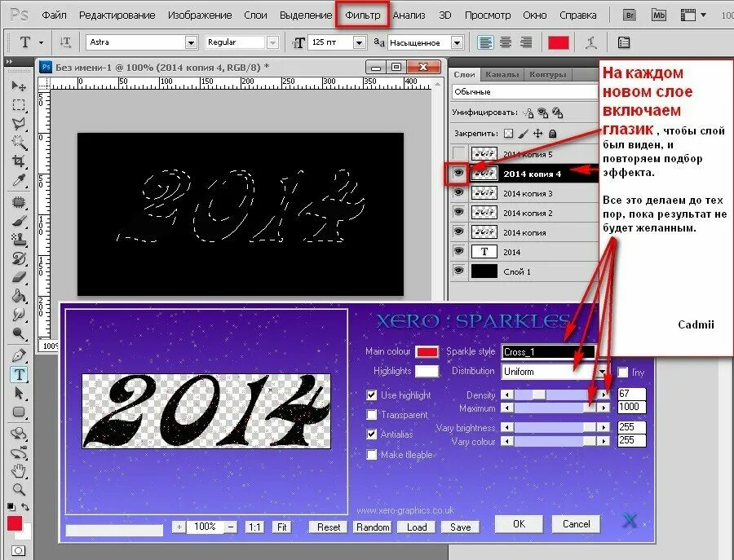Viewport: 734px width, 560px height.
Task: Hide the 2014 копия 4 layer
Action: [x=458, y=173]
